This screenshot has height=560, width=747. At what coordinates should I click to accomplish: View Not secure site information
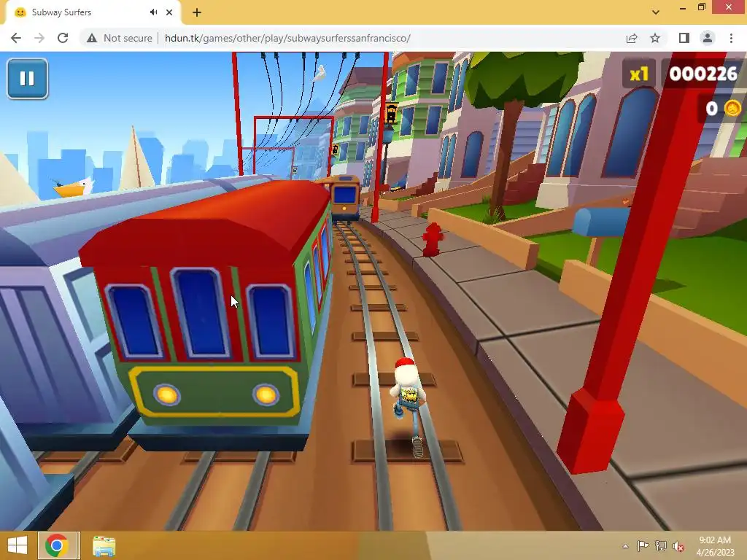(119, 38)
